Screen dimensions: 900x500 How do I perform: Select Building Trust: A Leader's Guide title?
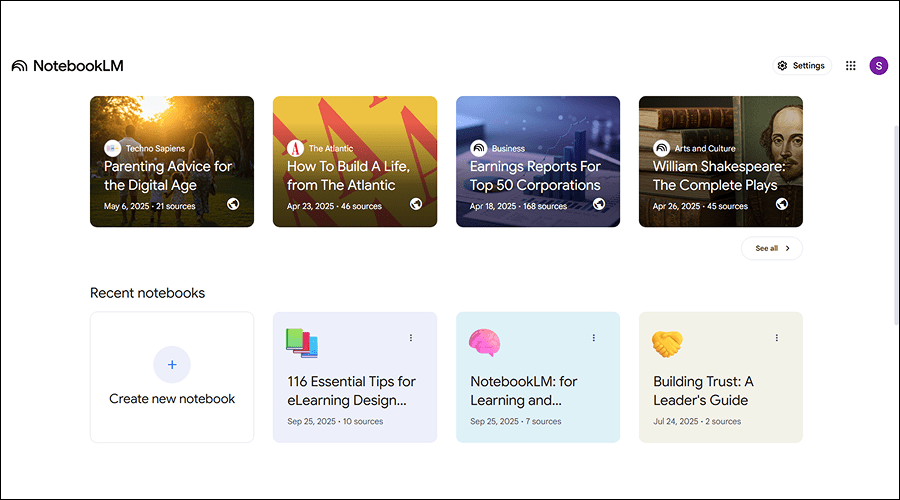pyautogui.click(x=703, y=390)
